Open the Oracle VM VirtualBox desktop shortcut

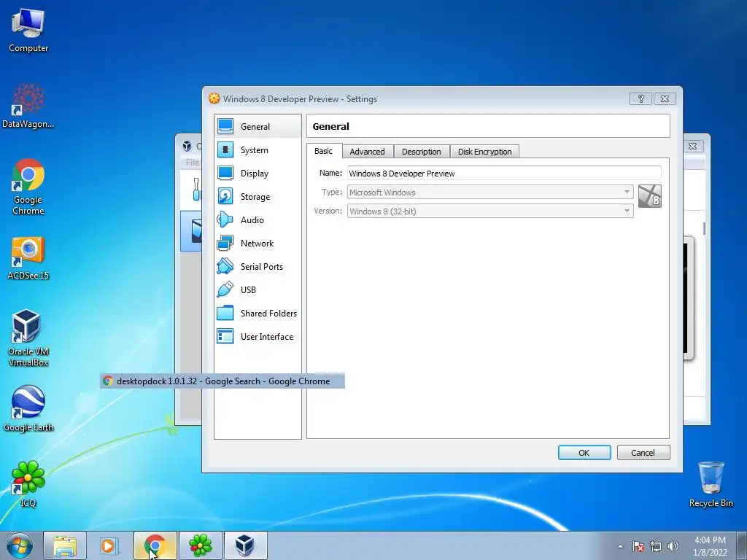point(28,338)
